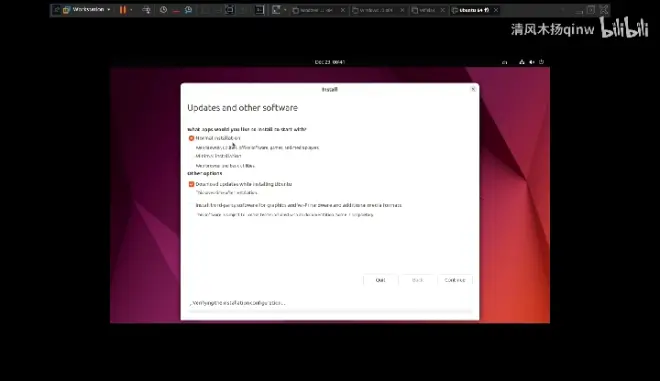This screenshot has width=660, height=381.
Task: Click the 'Updates and other software' heading
Action: (x=242, y=108)
